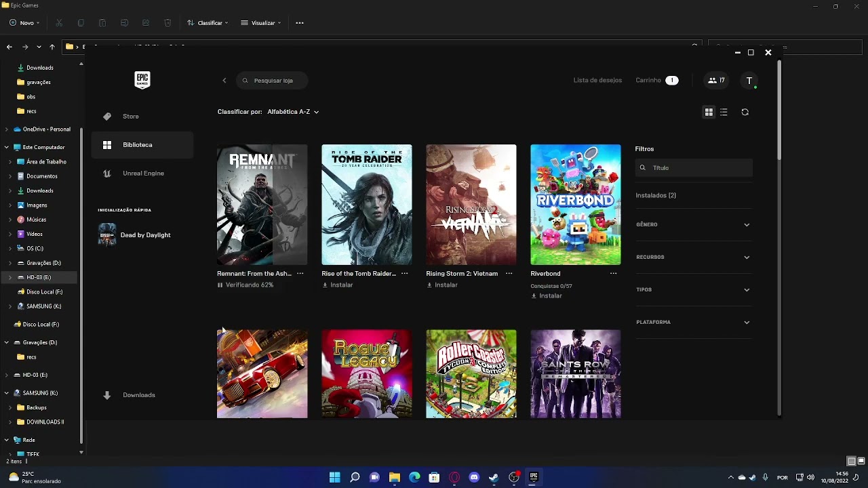
Task: Open the friends list icon
Action: [716, 81]
